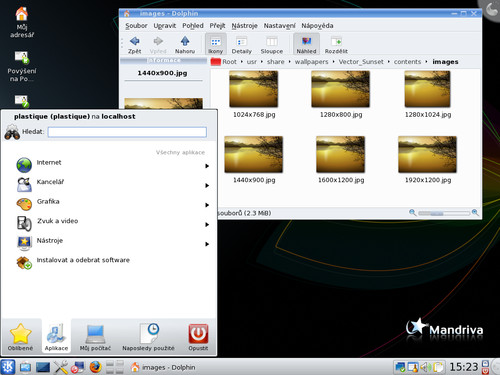The image size is (500, 375).
Task: Open the Nástroje menu in Dolphin
Action: click(x=244, y=26)
